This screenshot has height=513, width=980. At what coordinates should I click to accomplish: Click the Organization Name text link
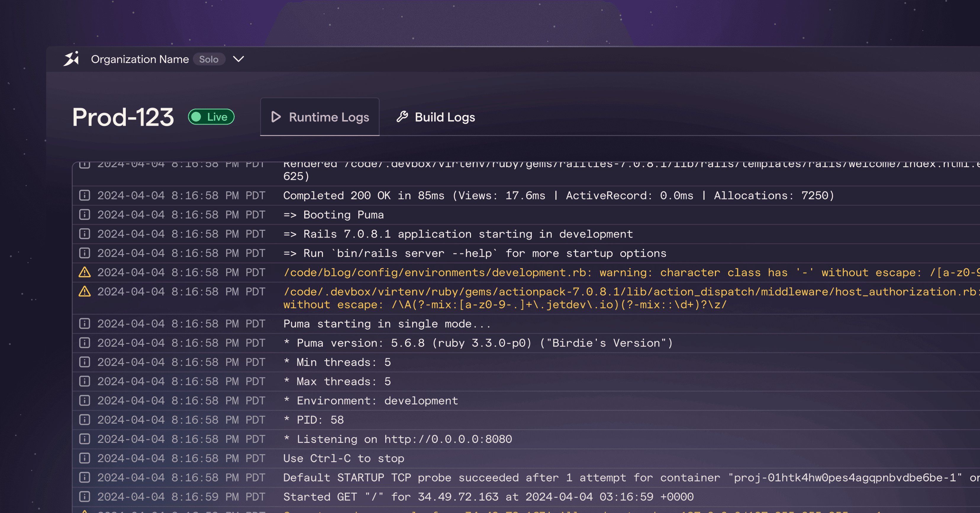click(x=139, y=59)
